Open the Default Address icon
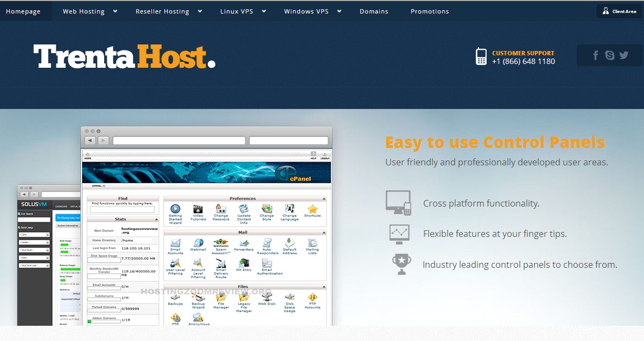The image size is (644, 341). (x=290, y=242)
